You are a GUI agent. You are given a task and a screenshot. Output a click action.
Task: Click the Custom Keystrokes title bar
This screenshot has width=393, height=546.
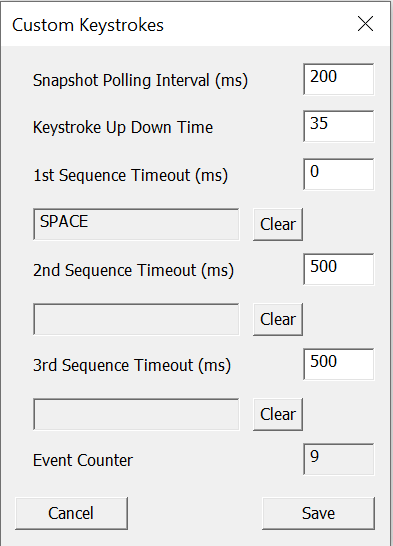tap(174, 24)
